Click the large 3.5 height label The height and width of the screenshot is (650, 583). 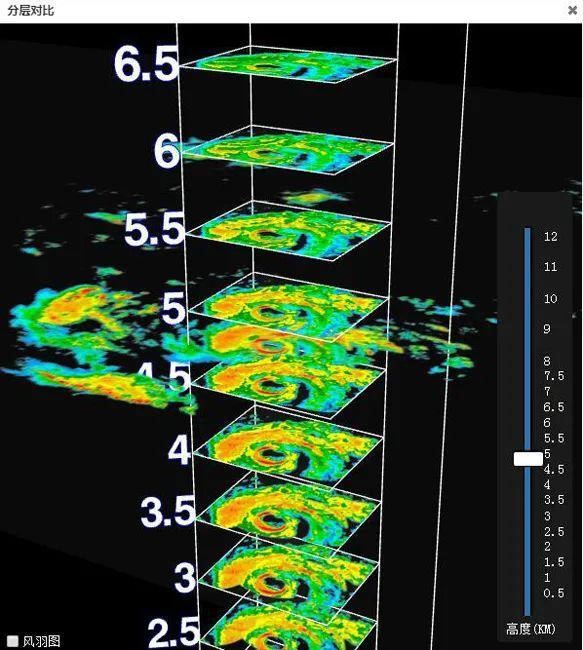pos(167,512)
